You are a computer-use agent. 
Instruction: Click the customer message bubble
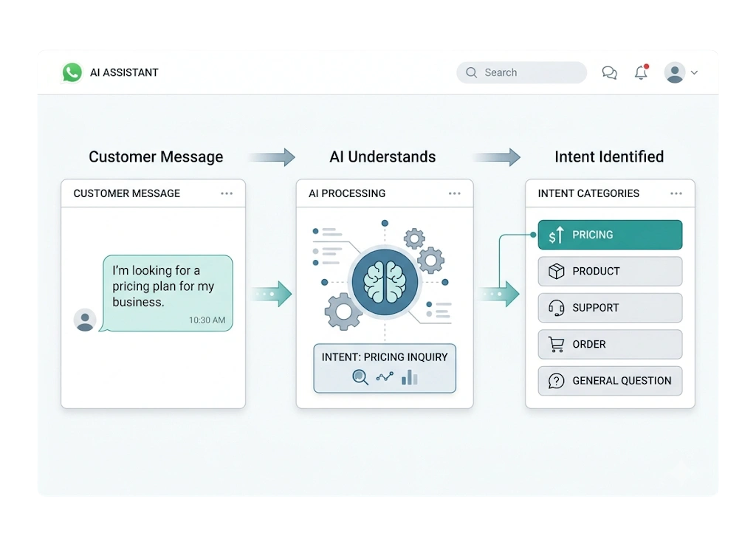[166, 293]
